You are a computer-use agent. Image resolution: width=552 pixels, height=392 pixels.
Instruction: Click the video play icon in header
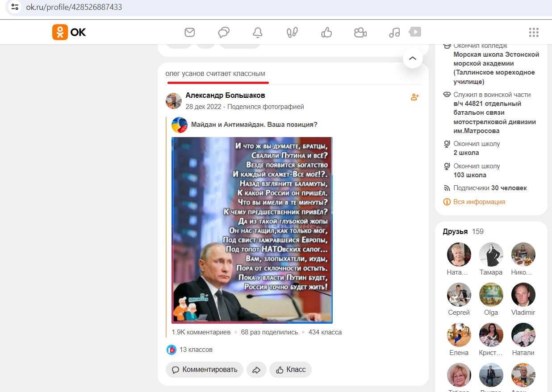415,32
